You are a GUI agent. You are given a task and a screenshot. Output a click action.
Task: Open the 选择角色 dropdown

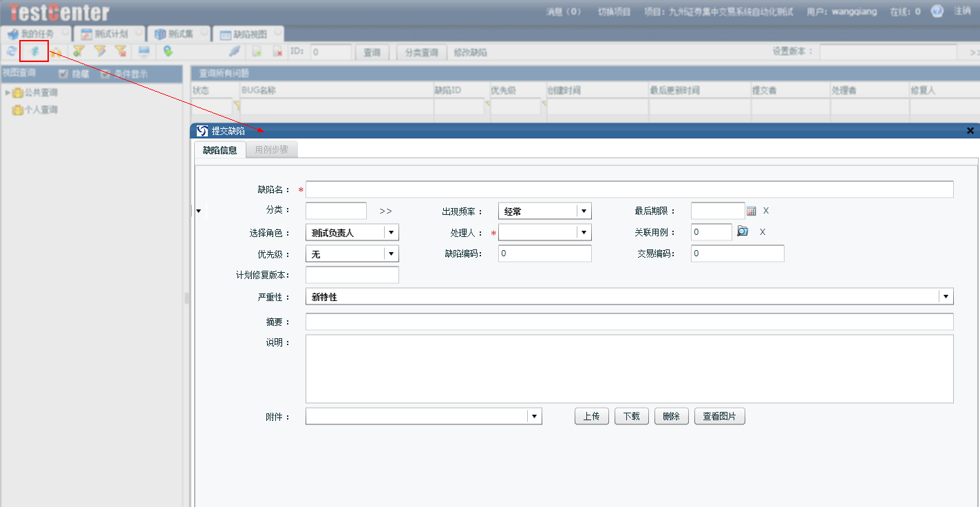[391, 233]
